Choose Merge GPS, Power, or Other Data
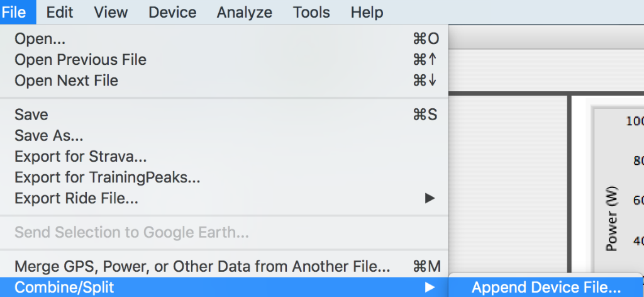 pos(202,266)
